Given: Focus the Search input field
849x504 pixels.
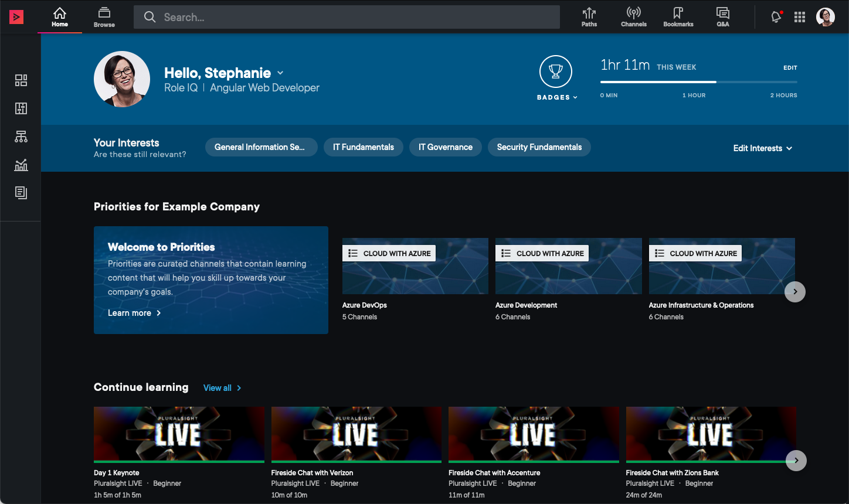Looking at the screenshot, I should 347,17.
